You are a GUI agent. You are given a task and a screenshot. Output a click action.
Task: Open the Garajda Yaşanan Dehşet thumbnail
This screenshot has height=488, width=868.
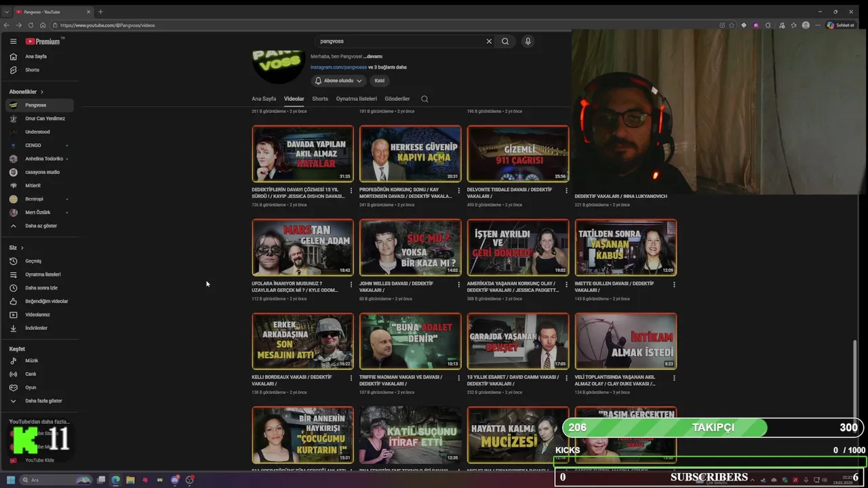click(x=518, y=341)
